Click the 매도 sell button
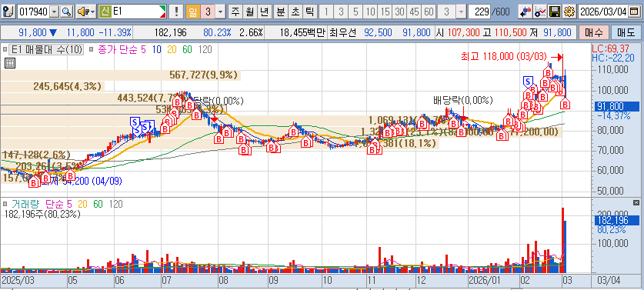This screenshot has height=290, width=644. click(x=626, y=32)
